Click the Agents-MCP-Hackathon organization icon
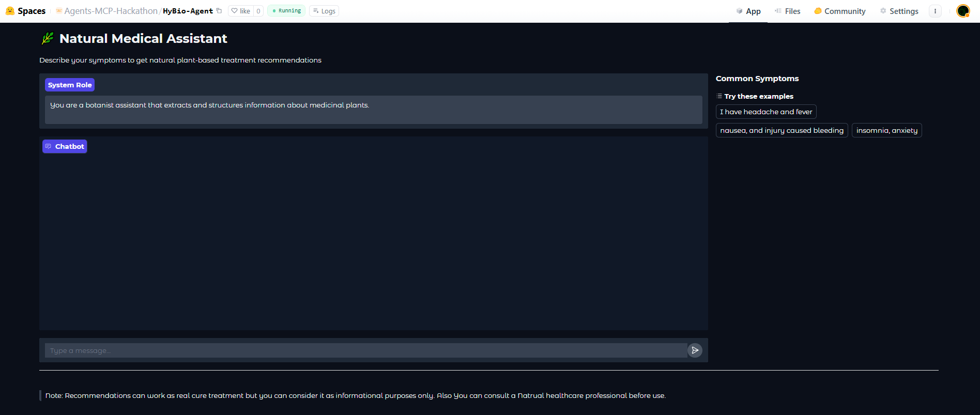This screenshot has height=415, width=980. point(59,11)
